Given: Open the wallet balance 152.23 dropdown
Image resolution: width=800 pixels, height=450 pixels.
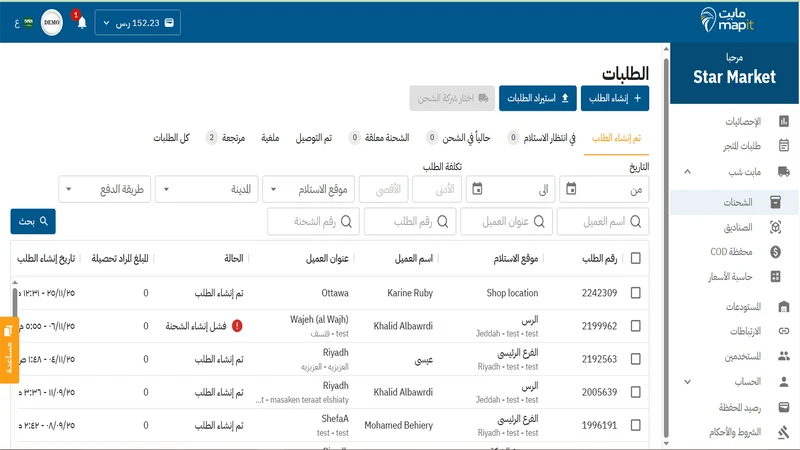Looking at the screenshot, I should click(138, 23).
